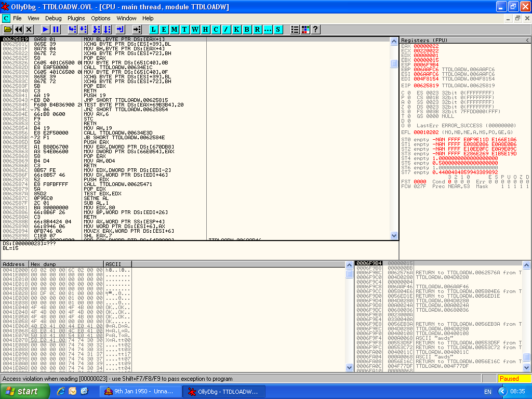
Task: Show Memory map with M button
Action: (x=174, y=30)
